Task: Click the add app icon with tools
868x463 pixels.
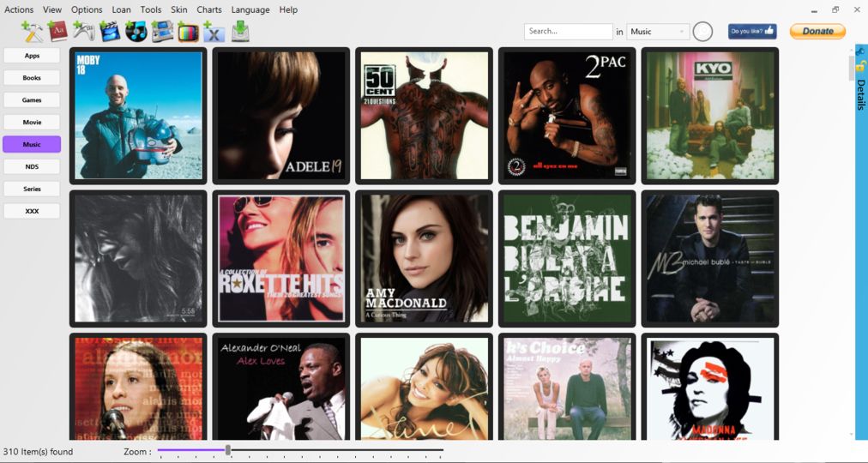Action: (x=32, y=32)
